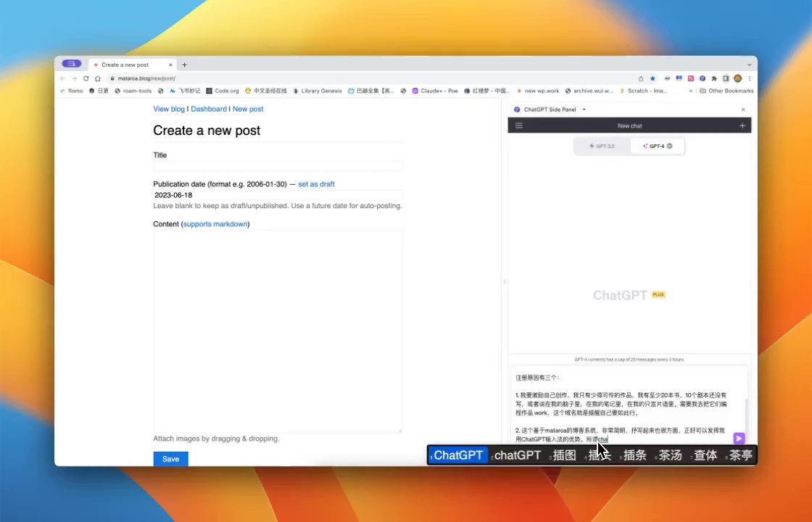The image size is (812, 522).
Task: Open the ChatGPT hamburger menu
Action: tap(519, 125)
